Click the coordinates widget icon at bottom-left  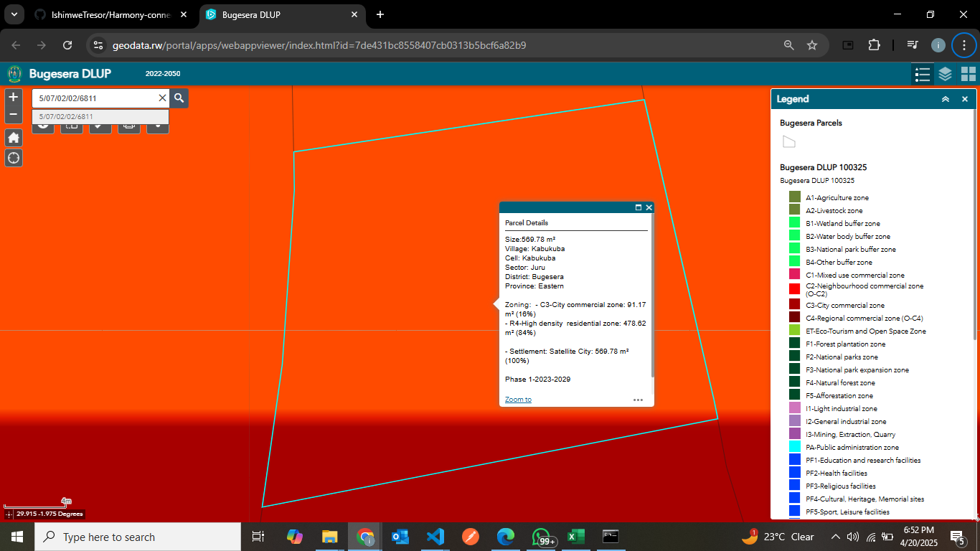9,514
